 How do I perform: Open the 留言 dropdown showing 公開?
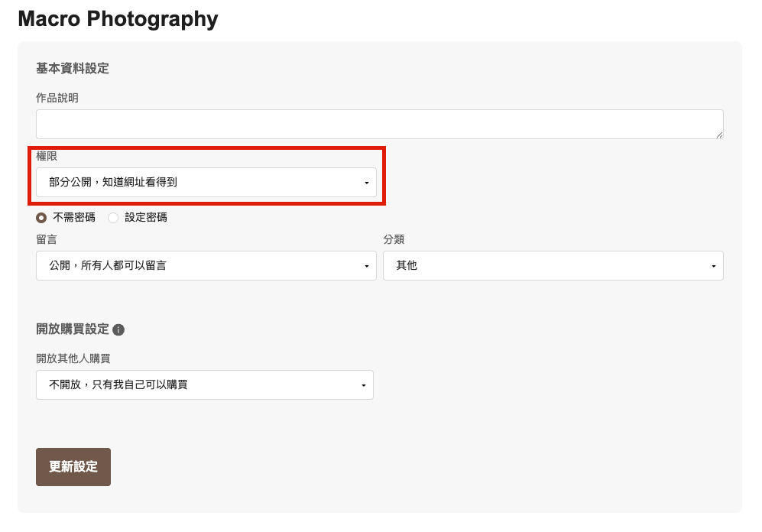coord(206,266)
